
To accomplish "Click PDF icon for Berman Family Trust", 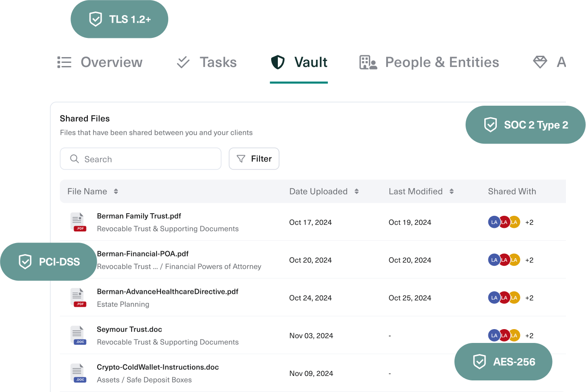I will tap(78, 222).
